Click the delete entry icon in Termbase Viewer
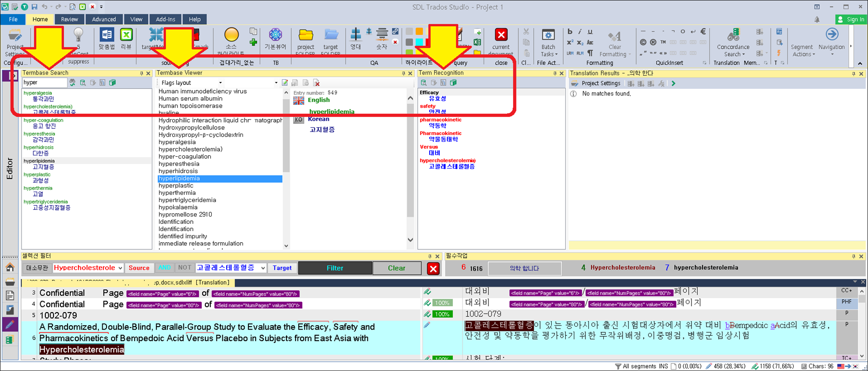The image size is (868, 371). tap(316, 83)
